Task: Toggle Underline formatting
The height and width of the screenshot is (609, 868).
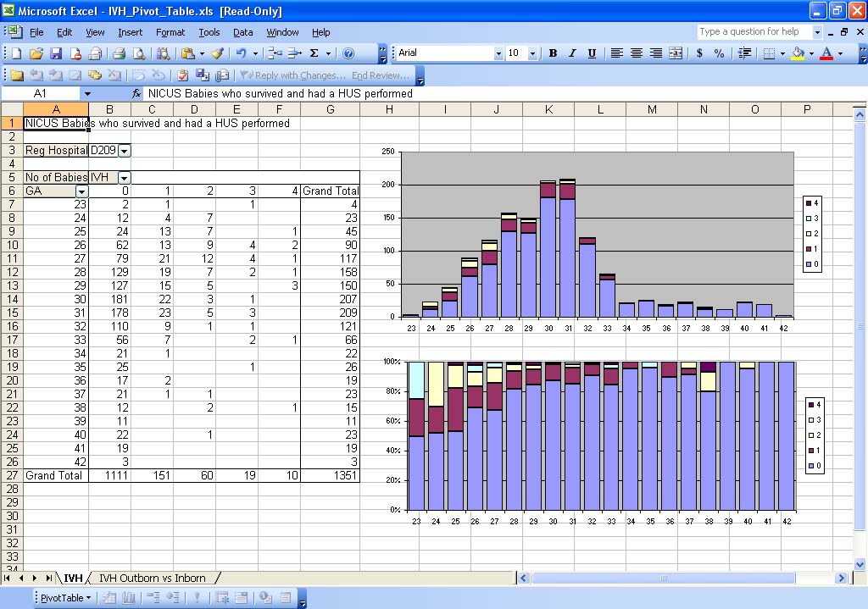Action: click(x=592, y=53)
